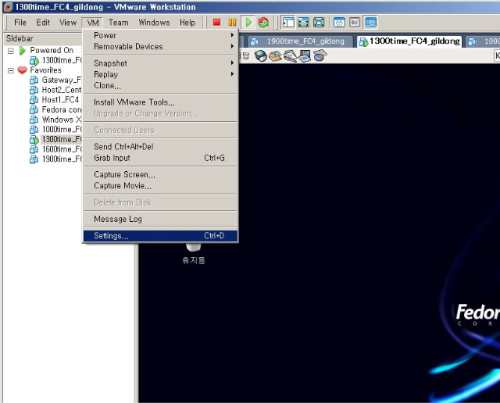
Task: Click the Reset virtual machine icon
Action: 263,22
